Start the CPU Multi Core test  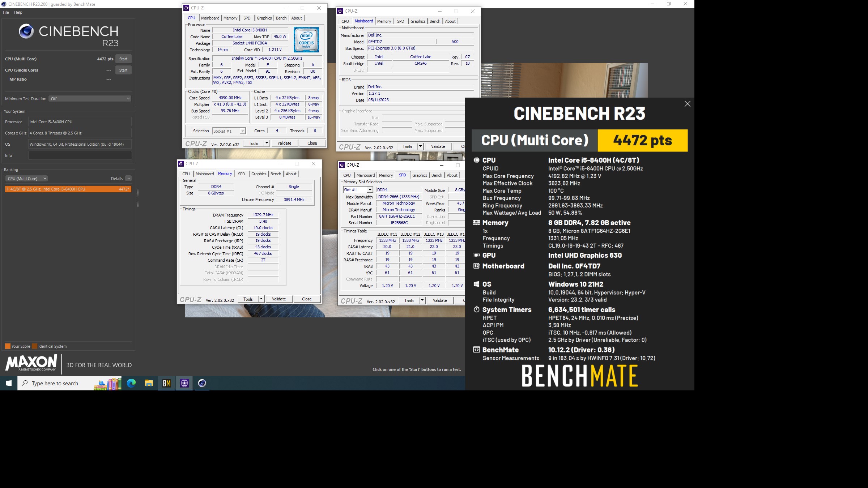click(123, 59)
